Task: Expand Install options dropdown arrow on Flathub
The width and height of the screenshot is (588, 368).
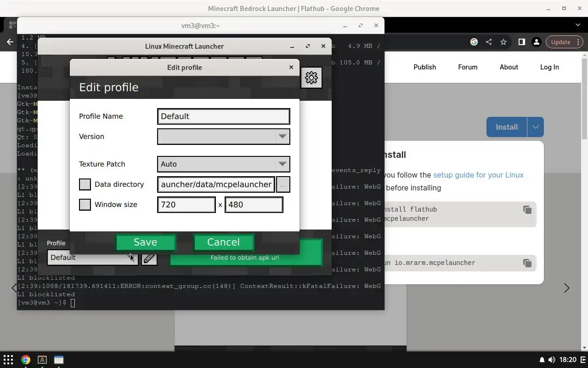Action: tap(535, 127)
